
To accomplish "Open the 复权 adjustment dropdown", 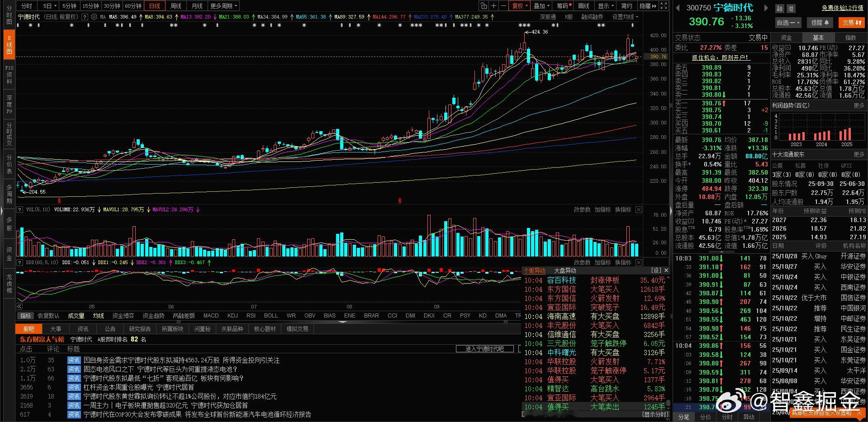I will (520, 6).
